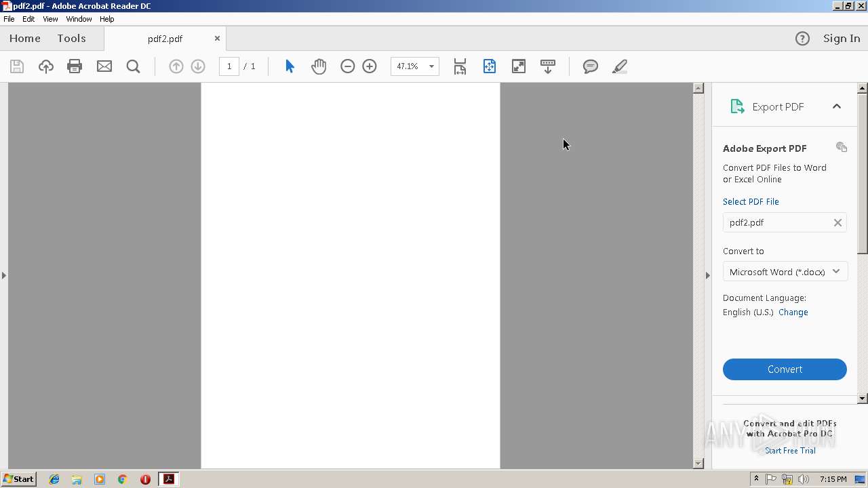Show hidden tray icons arrow
Image resolution: width=868 pixels, height=488 pixels.
756,479
